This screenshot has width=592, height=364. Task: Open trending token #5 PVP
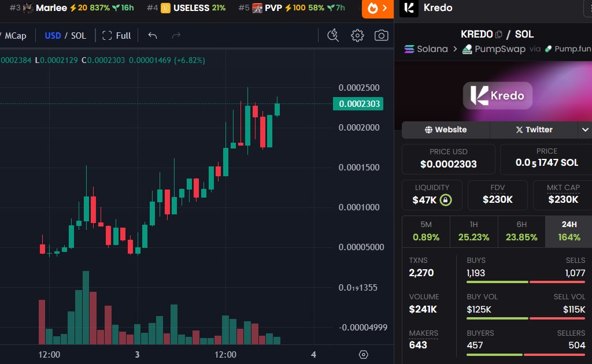click(291, 8)
